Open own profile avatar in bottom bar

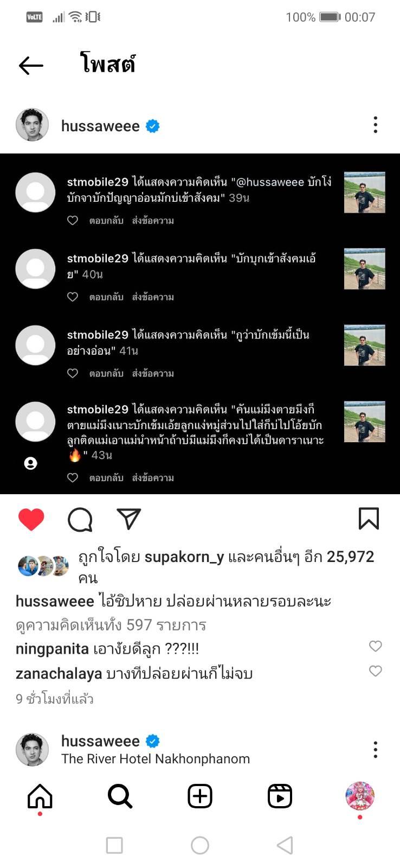coord(360,796)
